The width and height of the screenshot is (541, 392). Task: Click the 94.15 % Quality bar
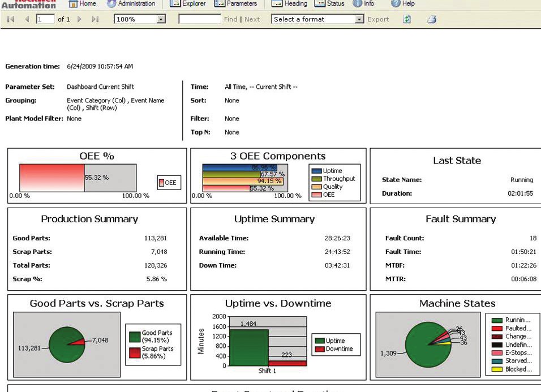point(243,182)
